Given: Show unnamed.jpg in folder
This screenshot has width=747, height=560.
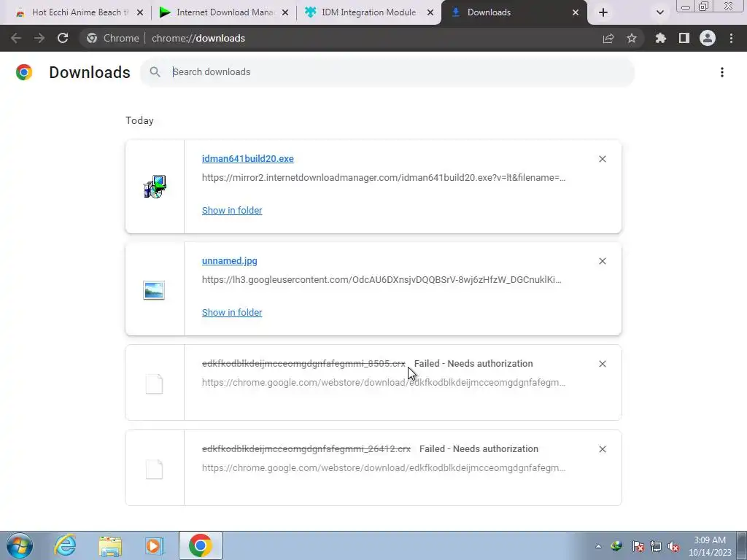Looking at the screenshot, I should (x=232, y=312).
